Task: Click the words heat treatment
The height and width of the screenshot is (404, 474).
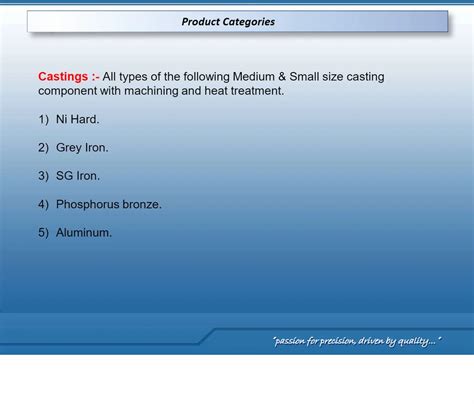Action: tap(244, 91)
